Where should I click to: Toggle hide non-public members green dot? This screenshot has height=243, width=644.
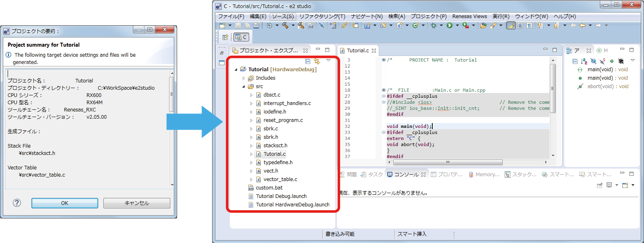612,61
